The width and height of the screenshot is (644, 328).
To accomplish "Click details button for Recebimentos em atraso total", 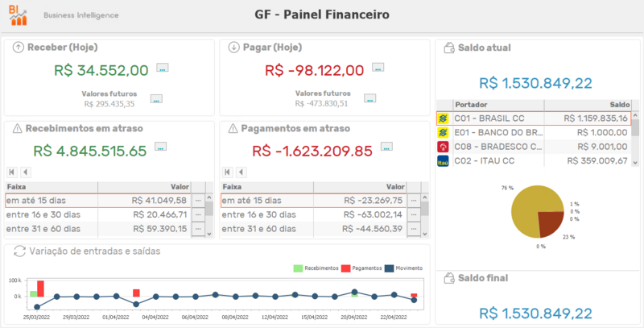I will [x=161, y=147].
